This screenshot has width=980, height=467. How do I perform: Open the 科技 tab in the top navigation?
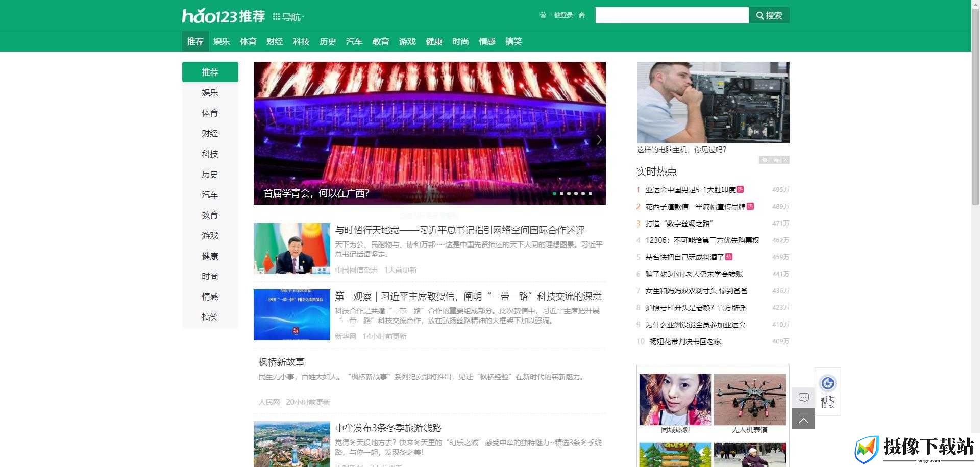[x=301, y=41]
